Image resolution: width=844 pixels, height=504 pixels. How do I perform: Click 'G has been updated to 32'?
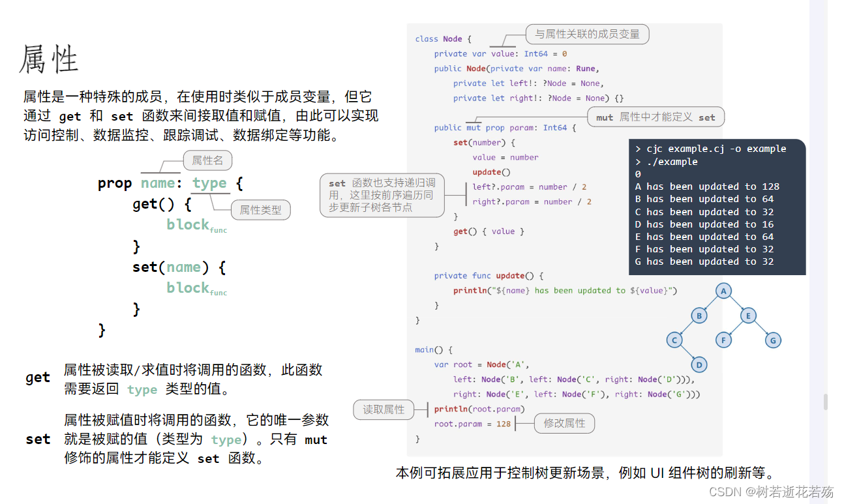coord(704,261)
